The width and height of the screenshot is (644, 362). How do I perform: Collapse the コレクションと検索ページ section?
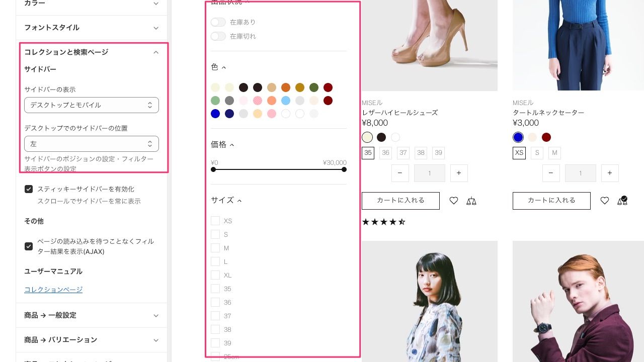pos(92,52)
